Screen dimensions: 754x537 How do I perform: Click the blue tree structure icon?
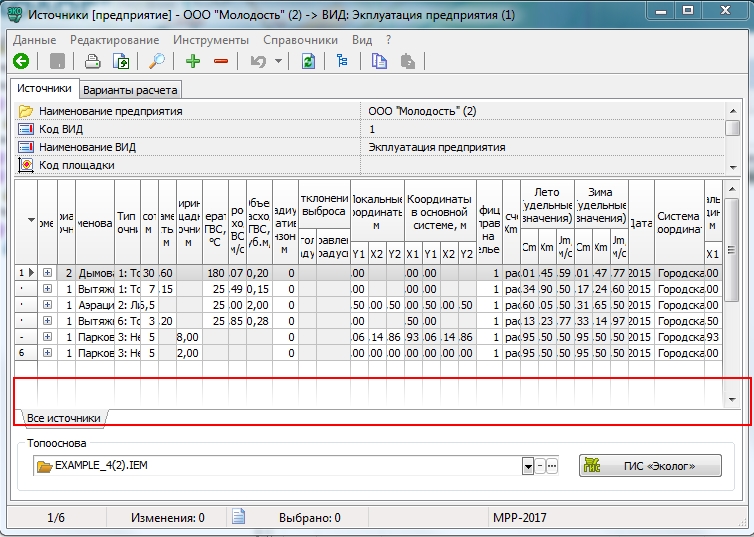pos(342,61)
